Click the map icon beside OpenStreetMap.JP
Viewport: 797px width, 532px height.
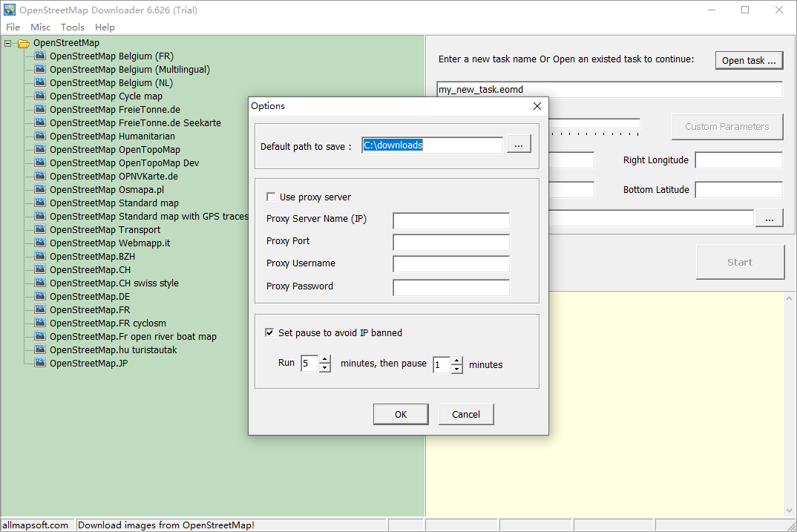click(39, 363)
